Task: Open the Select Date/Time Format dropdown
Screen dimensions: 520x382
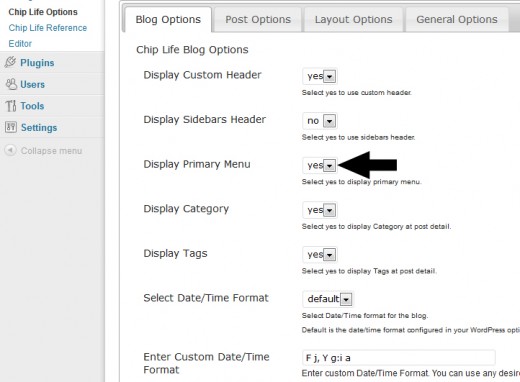Action: coord(328,299)
